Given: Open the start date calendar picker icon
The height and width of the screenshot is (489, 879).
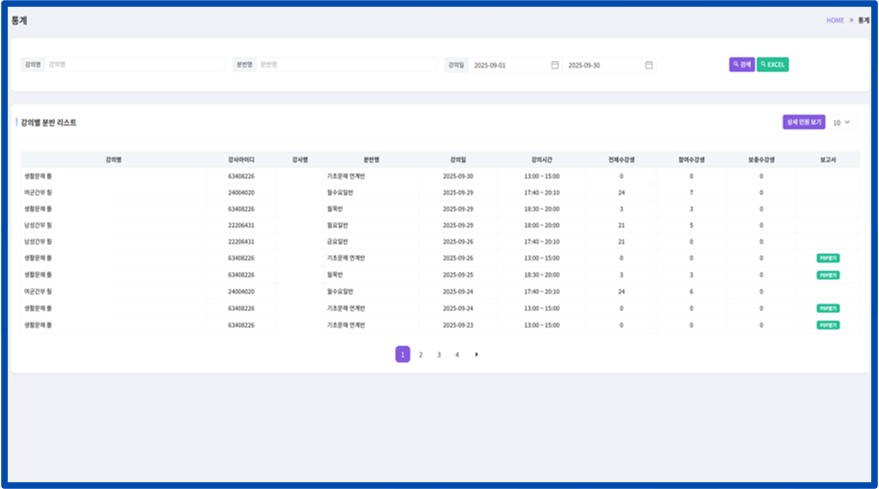Looking at the screenshot, I should (x=555, y=65).
